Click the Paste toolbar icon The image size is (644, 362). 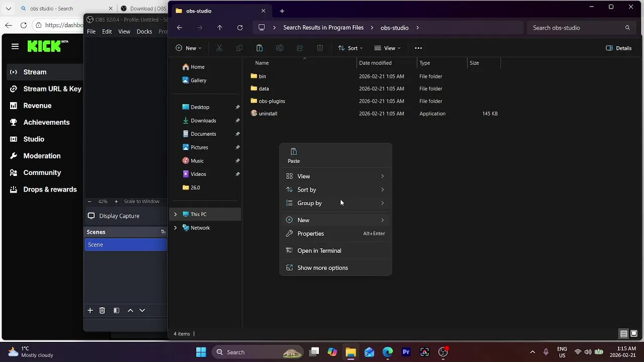(x=260, y=48)
